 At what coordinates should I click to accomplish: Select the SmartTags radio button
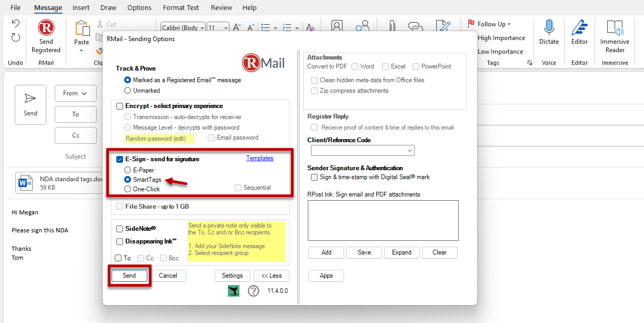click(x=127, y=180)
